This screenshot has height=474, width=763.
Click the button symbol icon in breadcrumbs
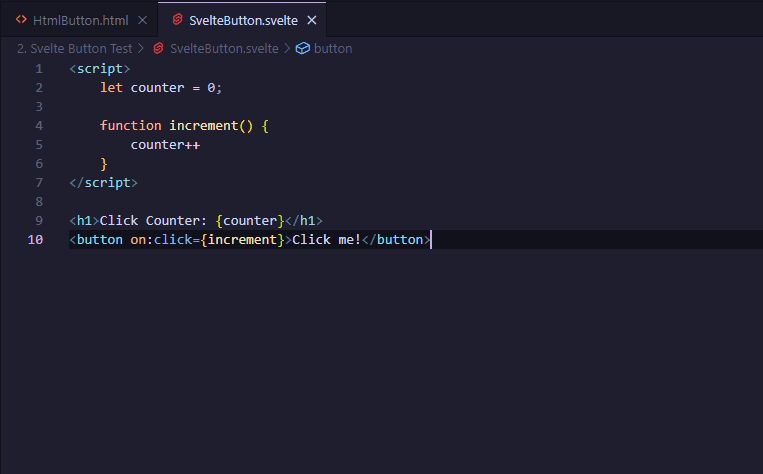pos(302,48)
